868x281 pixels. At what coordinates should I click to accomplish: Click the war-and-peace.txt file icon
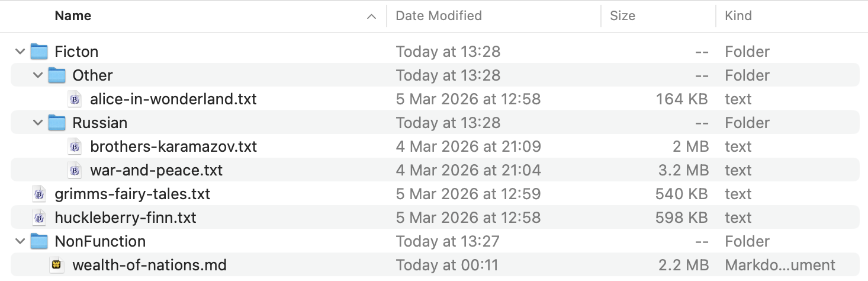pos(75,170)
